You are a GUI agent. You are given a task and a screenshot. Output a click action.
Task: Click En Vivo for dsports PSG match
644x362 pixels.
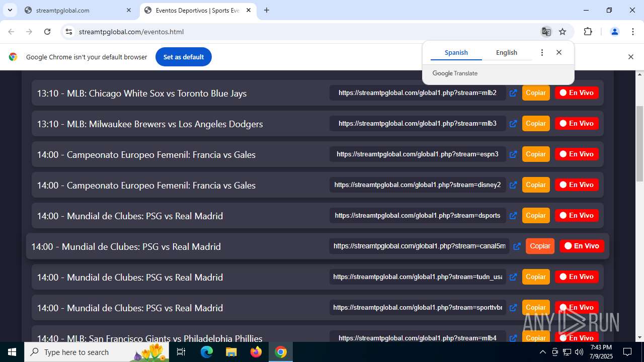click(x=577, y=216)
